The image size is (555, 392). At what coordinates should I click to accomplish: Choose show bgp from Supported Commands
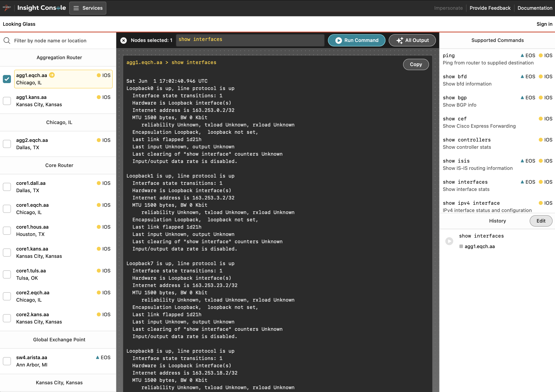tap(455, 98)
